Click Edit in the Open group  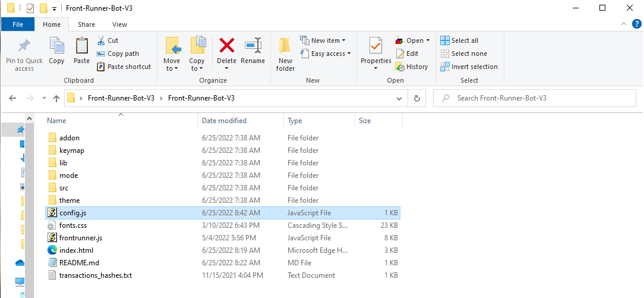click(407, 54)
